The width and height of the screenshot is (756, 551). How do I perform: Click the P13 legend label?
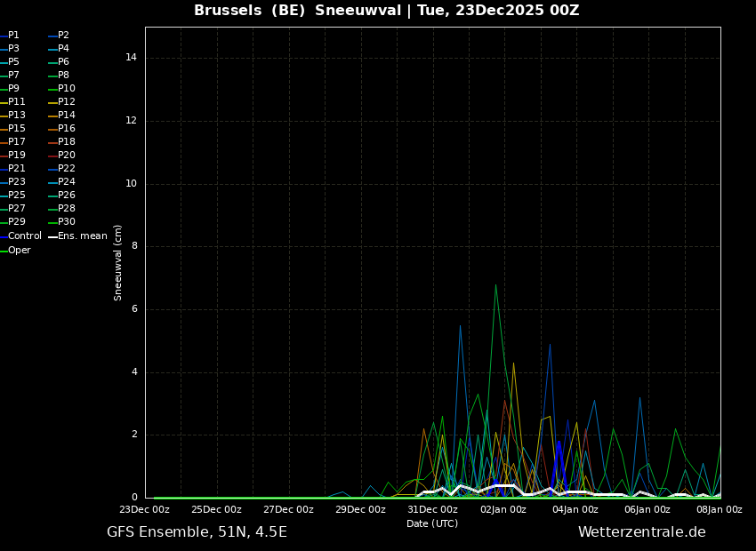tap(16, 116)
